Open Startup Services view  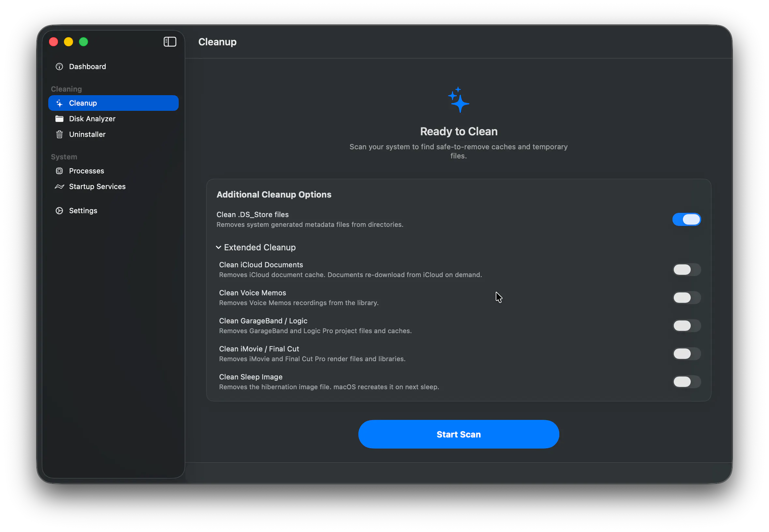pos(113,186)
